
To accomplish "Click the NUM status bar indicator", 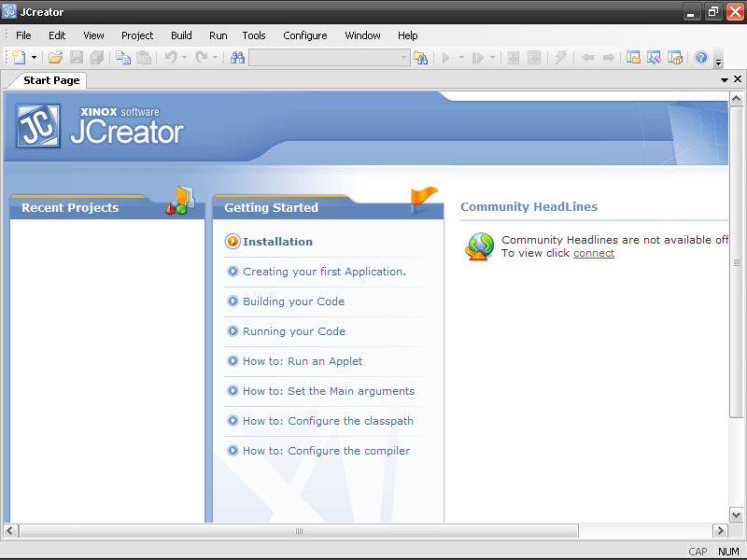I will click(x=728, y=552).
